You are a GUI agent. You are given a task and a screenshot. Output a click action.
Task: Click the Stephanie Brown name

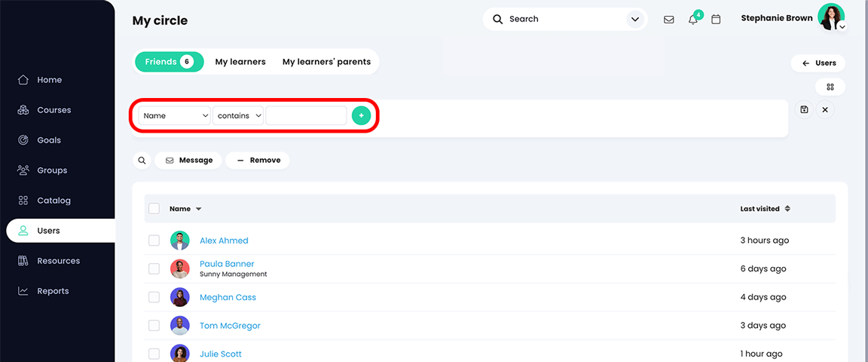pos(777,18)
